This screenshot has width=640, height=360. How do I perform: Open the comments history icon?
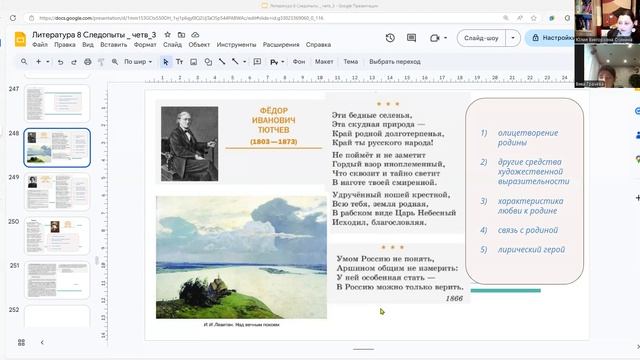click(411, 38)
